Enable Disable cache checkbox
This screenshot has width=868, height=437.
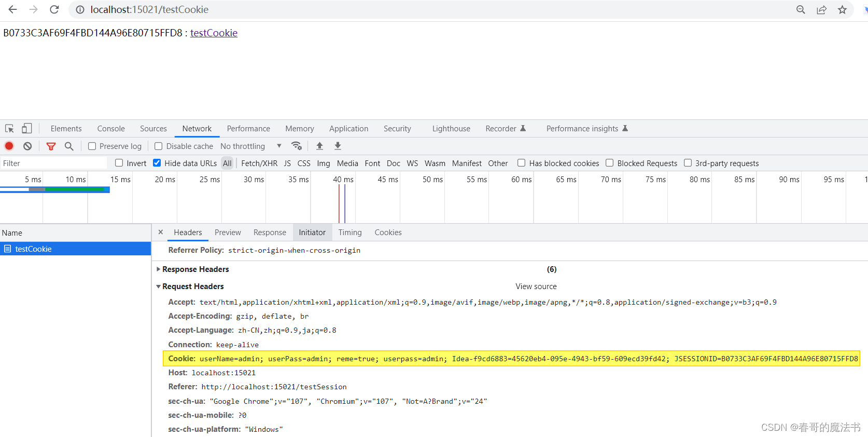pos(159,146)
